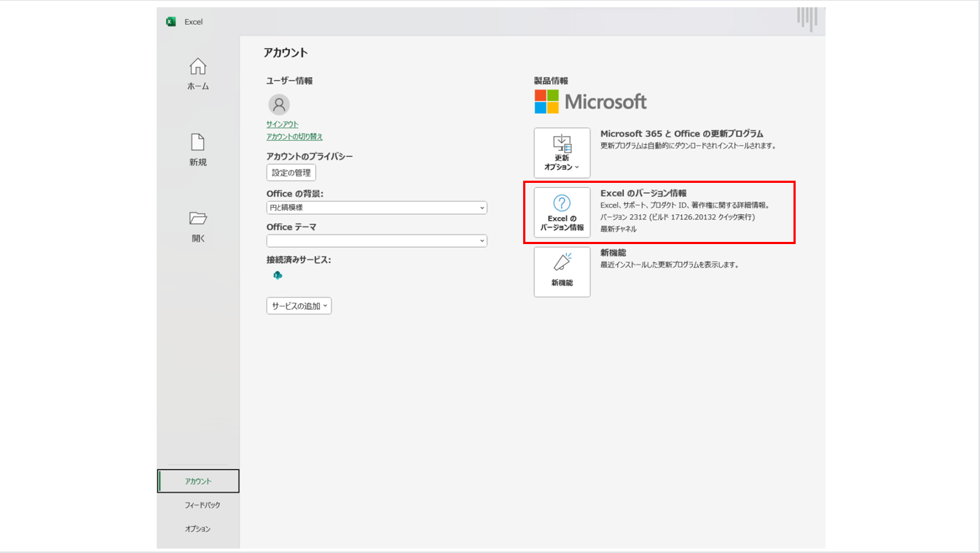This screenshot has width=980, height=553.
Task: Click the 更新プログラムは自動的にダウンロード description text
Action: point(689,146)
